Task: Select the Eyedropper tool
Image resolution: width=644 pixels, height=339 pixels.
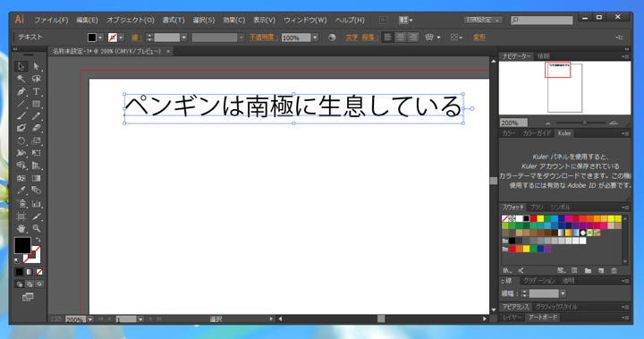Action: click(21, 191)
